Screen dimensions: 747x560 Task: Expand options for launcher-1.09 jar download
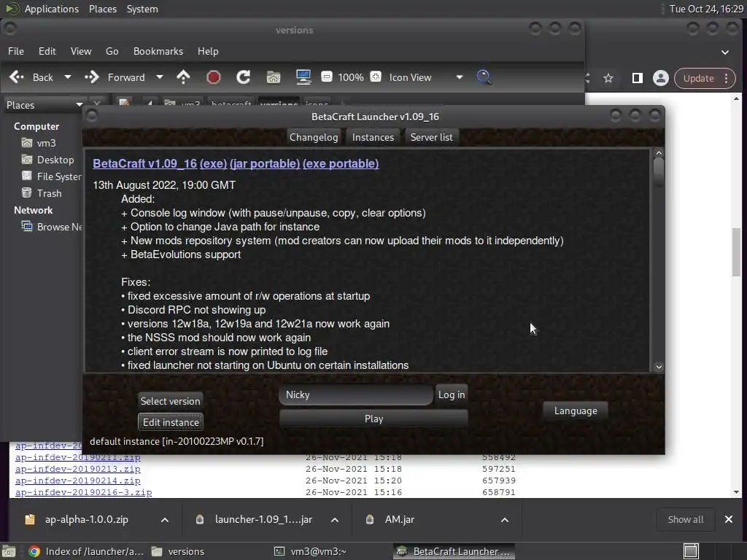(x=335, y=519)
